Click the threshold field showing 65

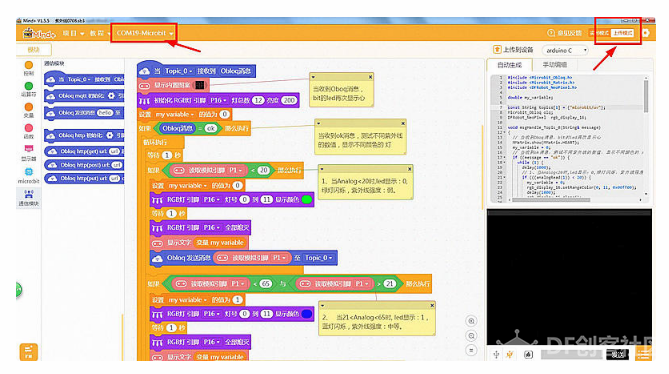coord(266,284)
